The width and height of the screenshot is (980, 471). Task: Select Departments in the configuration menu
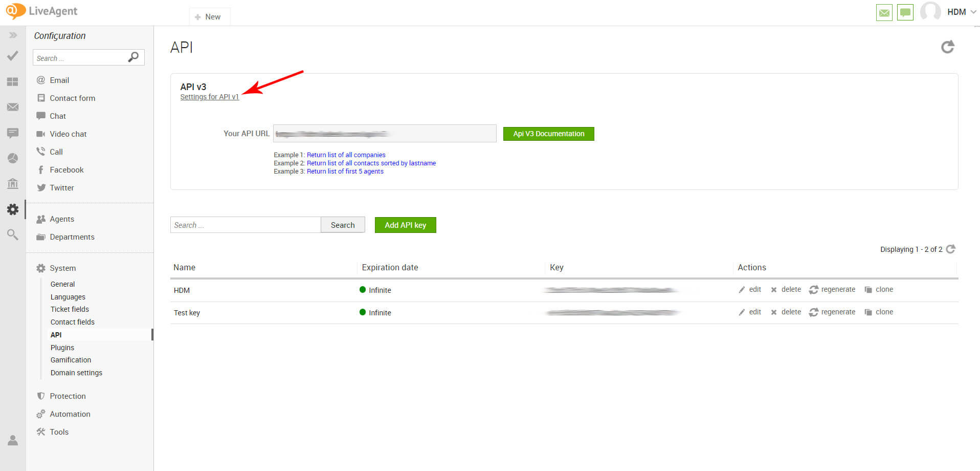pyautogui.click(x=72, y=237)
